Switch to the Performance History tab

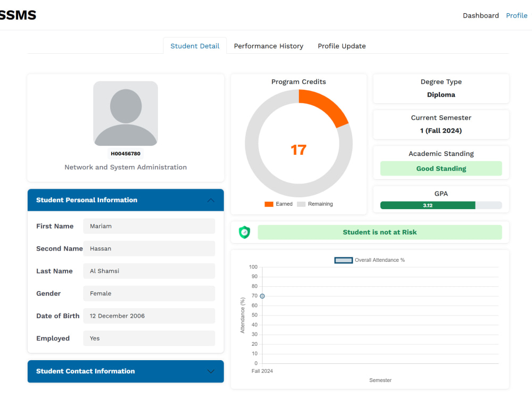(268, 46)
